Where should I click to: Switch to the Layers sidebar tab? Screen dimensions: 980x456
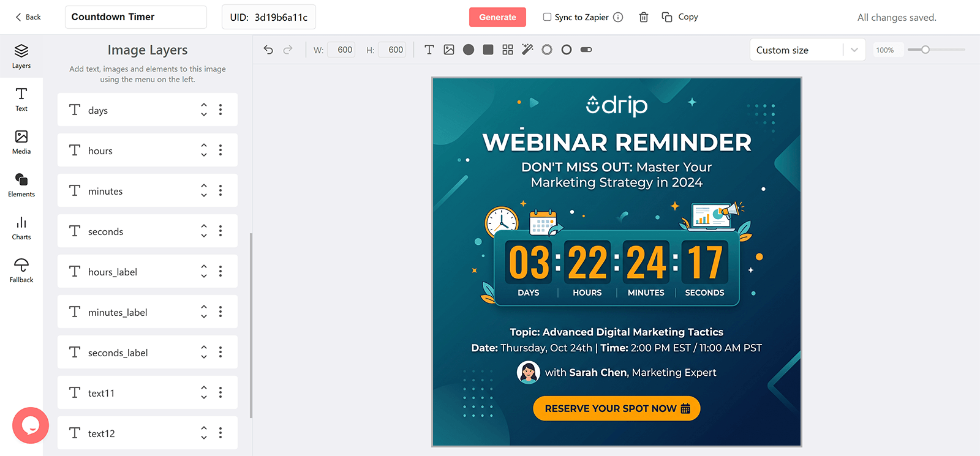tap(21, 56)
